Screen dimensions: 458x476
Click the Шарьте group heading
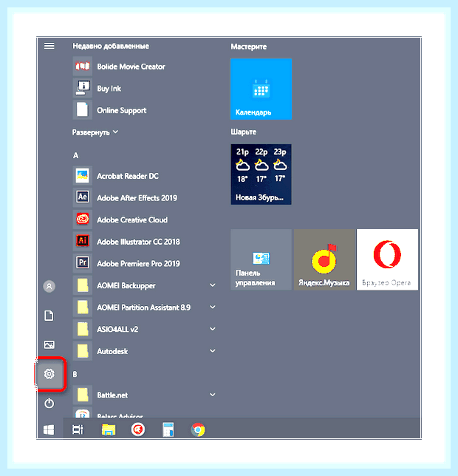pos(244,132)
